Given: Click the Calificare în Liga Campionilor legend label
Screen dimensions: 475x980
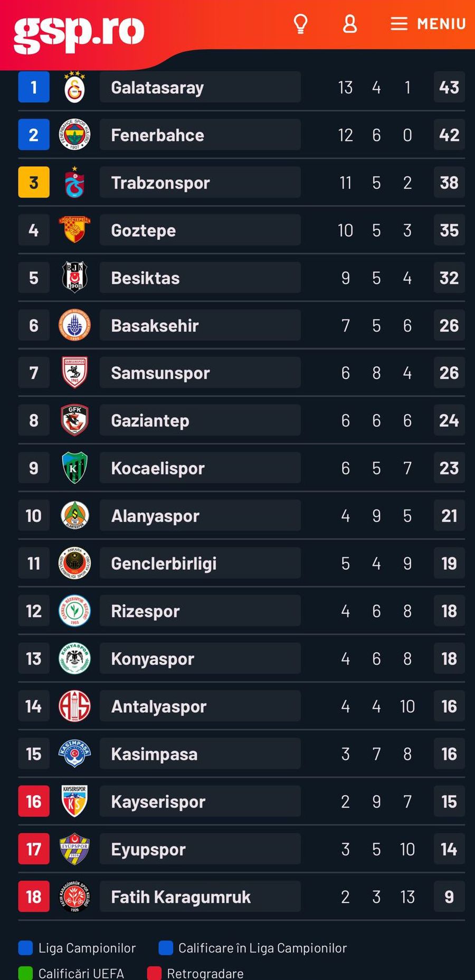Looking at the screenshot, I should [262, 948].
